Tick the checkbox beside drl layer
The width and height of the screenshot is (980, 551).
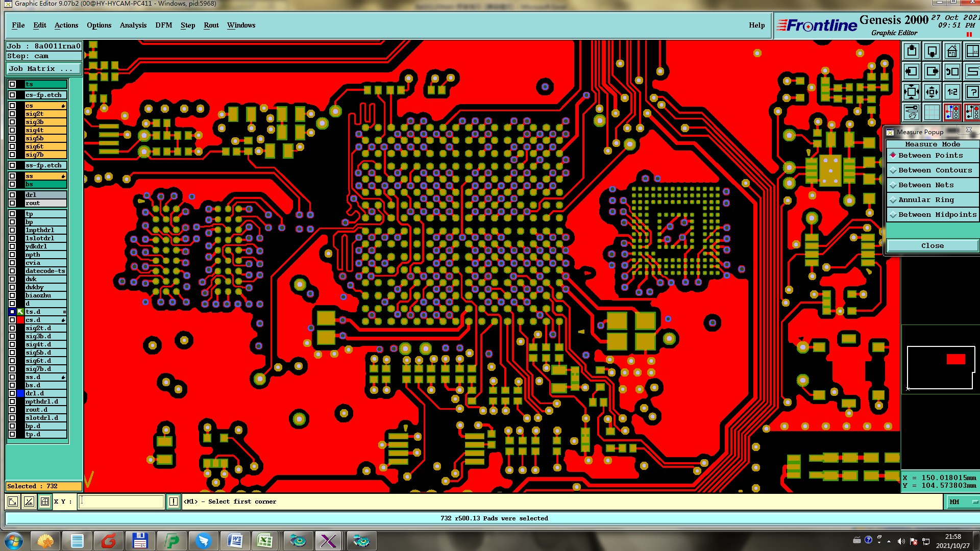coord(12,195)
